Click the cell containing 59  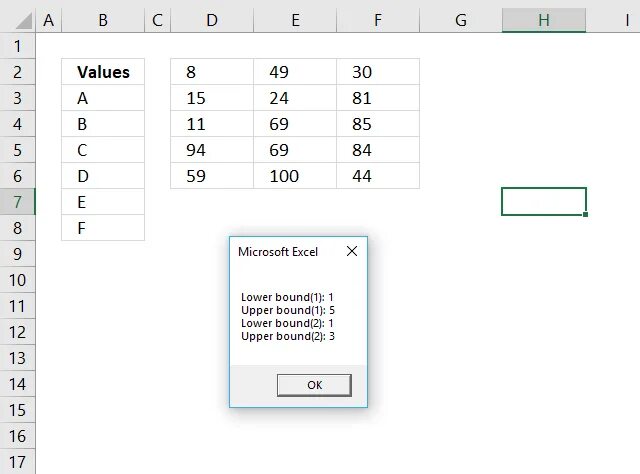click(x=212, y=176)
